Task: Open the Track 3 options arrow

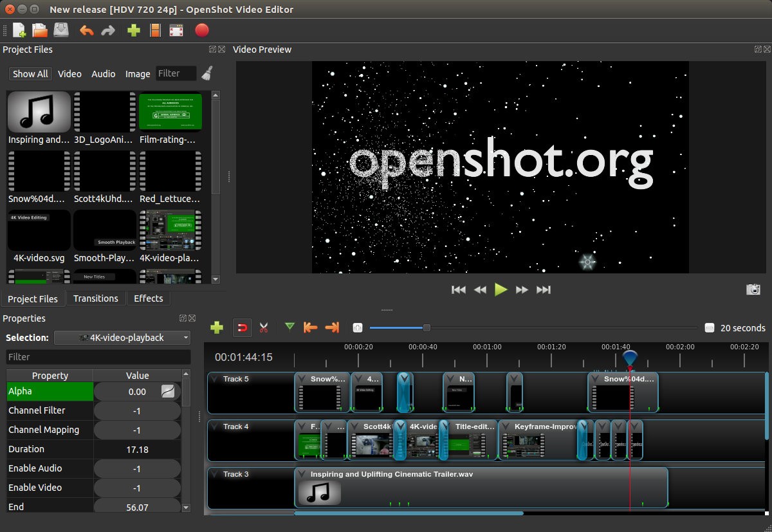Action: pos(215,474)
